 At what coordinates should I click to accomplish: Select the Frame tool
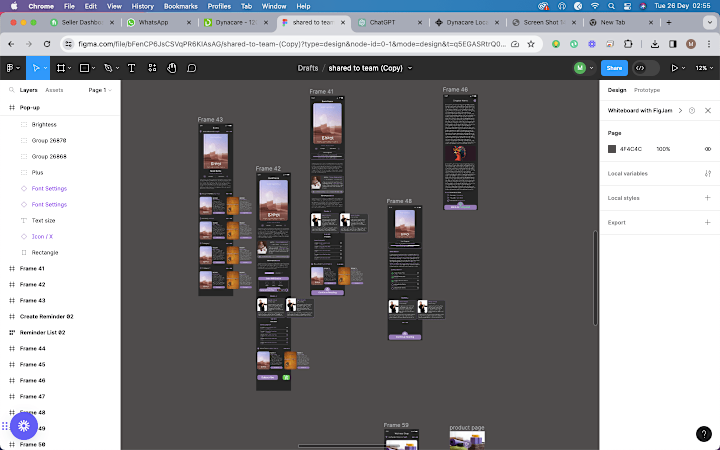tap(61, 68)
